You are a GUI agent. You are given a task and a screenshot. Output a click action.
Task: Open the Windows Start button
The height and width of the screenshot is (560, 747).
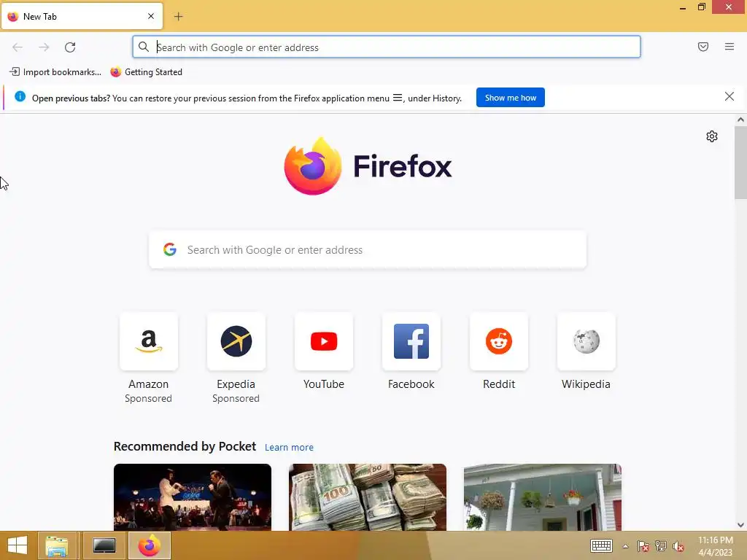click(x=18, y=545)
